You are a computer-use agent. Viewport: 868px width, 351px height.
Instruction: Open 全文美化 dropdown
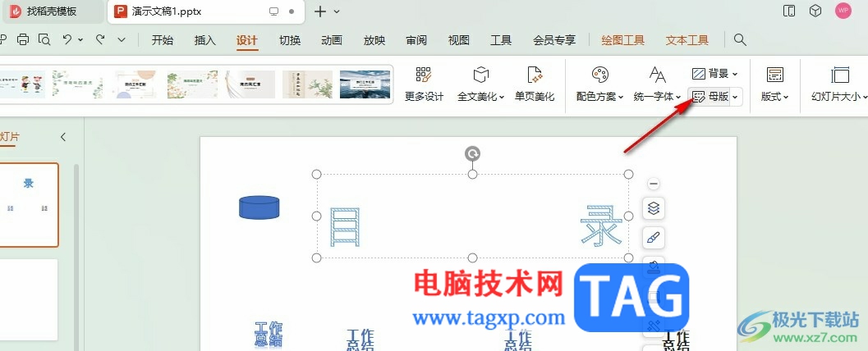[x=480, y=84]
